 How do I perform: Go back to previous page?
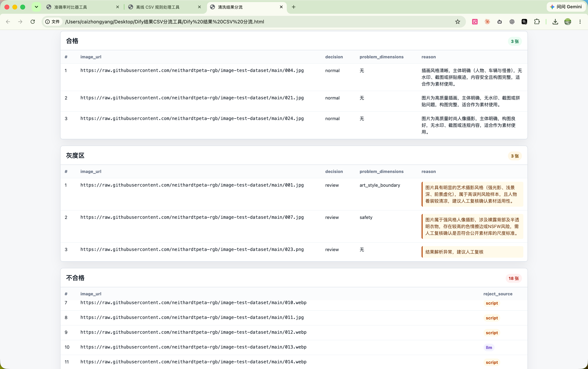point(8,22)
